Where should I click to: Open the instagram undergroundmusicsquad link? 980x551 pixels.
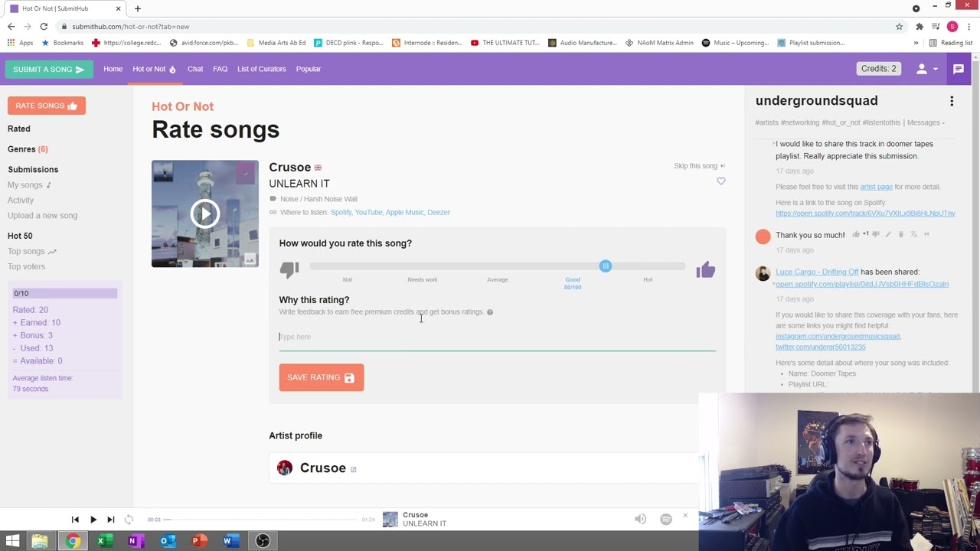pos(838,337)
